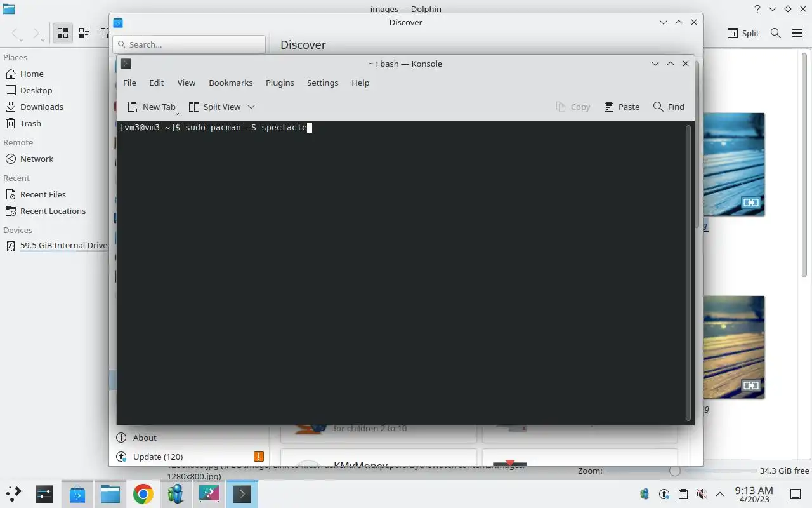Open the Help menu in Konsole
The image size is (812, 508).
tap(360, 83)
